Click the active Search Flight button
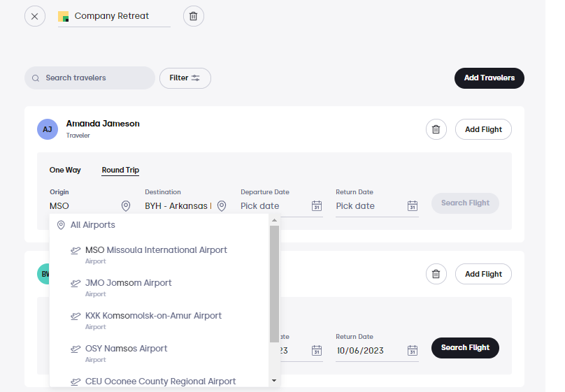This screenshot has width=565, height=392. point(465,348)
